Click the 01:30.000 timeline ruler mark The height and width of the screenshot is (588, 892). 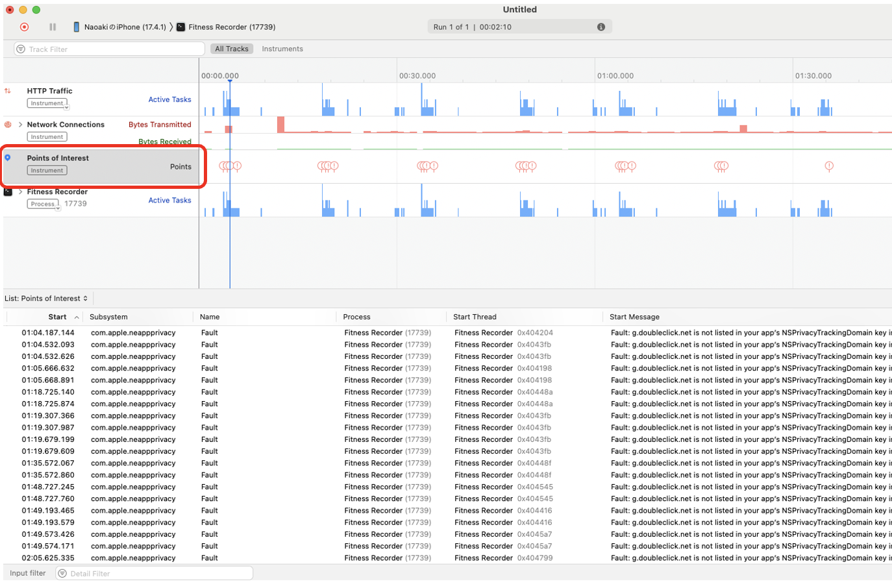[x=813, y=76]
